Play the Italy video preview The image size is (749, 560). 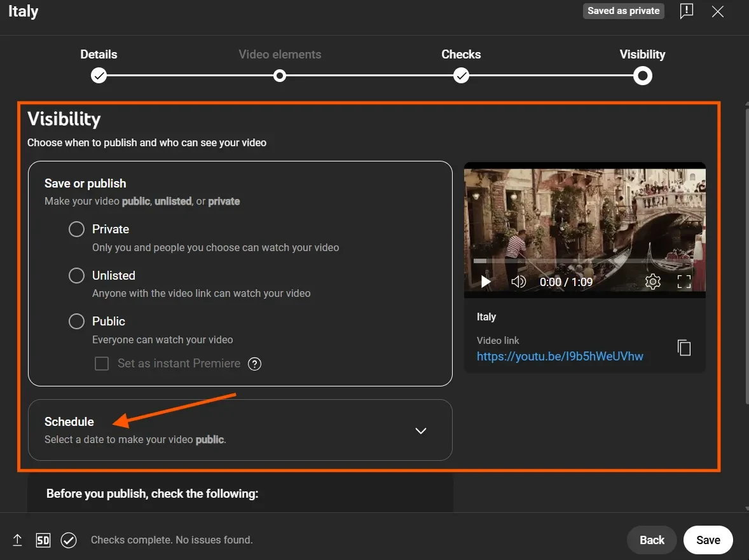click(486, 282)
